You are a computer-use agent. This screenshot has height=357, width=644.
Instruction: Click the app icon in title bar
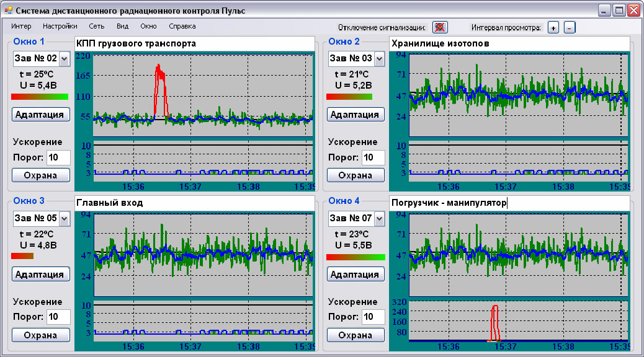coord(8,11)
